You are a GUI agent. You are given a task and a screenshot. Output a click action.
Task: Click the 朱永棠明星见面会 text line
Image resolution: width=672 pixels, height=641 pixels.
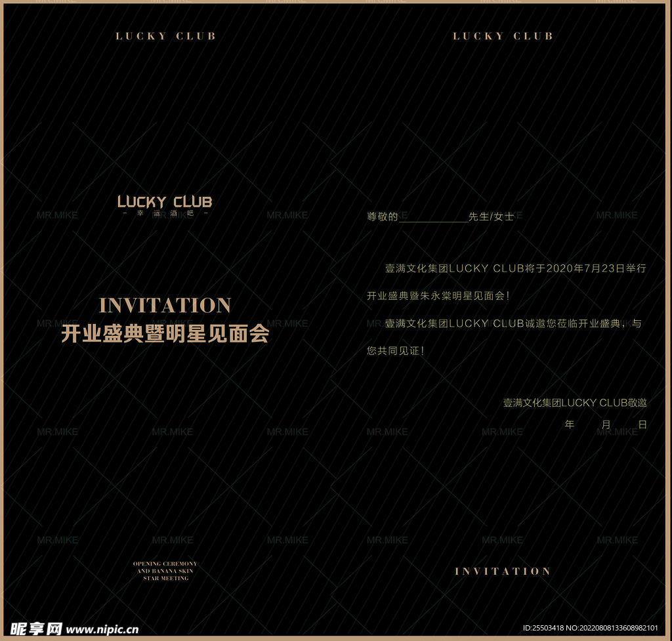pos(438,296)
